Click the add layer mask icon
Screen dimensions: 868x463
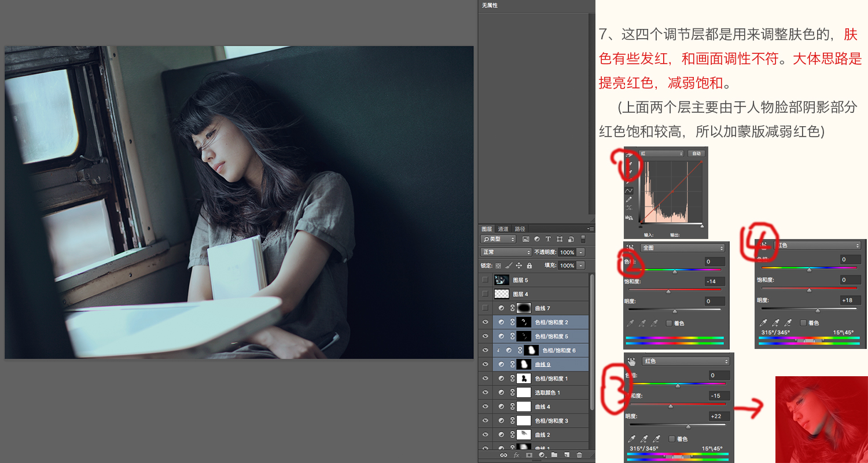529,455
